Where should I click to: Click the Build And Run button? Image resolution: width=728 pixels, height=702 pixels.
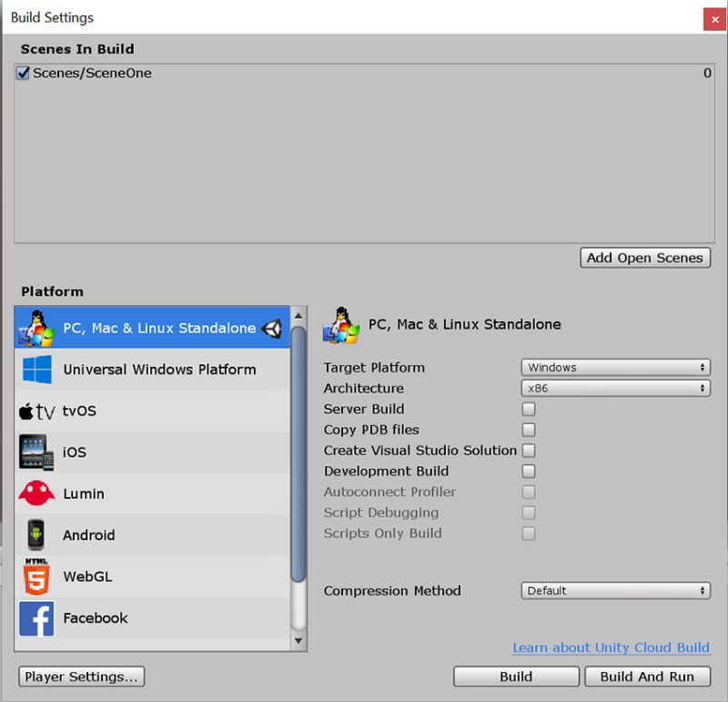pyautogui.click(x=648, y=677)
